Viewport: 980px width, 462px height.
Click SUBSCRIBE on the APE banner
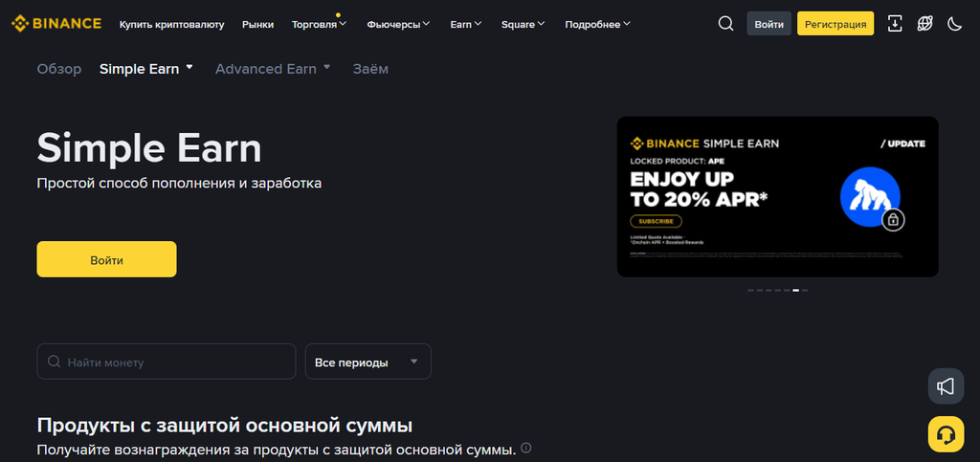[x=657, y=221]
